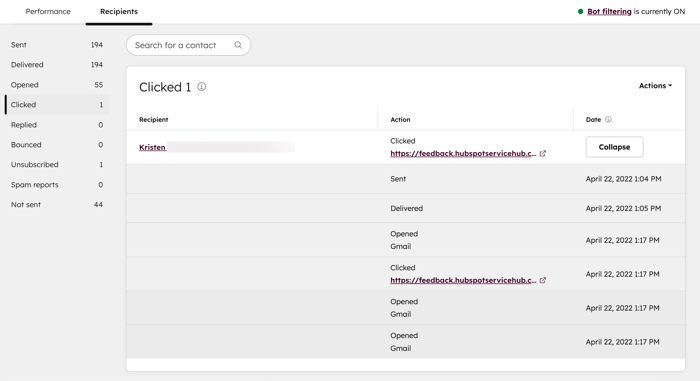The image size is (700, 381).
Task: Click the Date column header text
Action: tap(593, 120)
